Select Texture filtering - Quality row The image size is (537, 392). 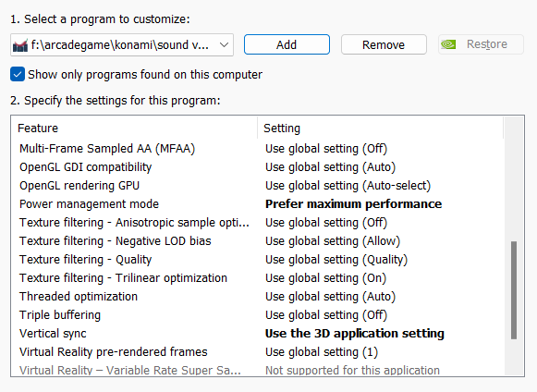pyautogui.click(x=258, y=260)
